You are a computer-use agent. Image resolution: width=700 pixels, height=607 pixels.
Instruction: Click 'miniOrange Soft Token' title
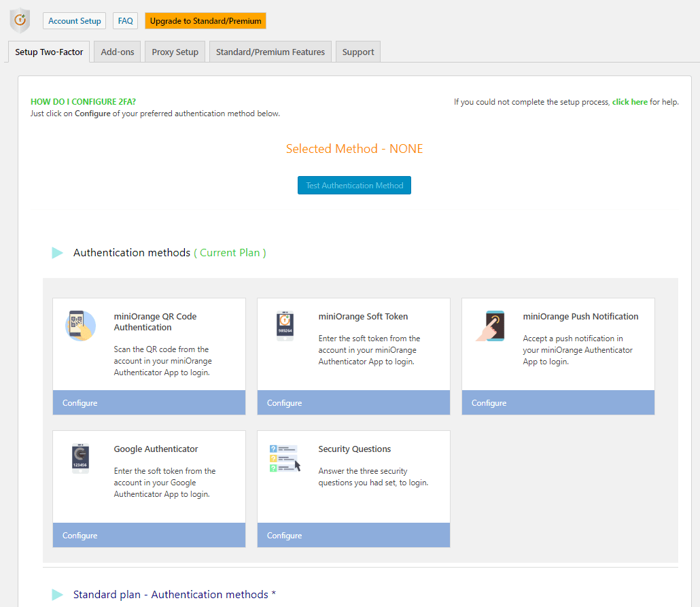click(x=363, y=316)
